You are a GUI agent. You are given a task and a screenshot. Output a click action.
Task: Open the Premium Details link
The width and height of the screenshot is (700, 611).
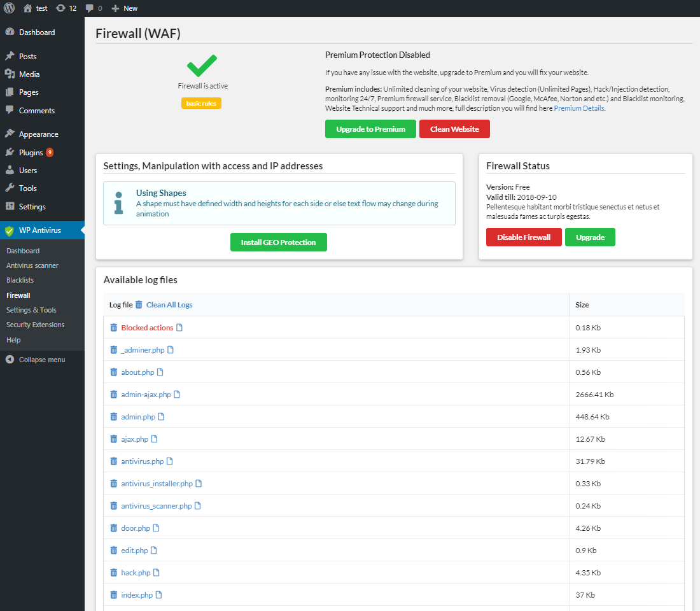point(578,108)
